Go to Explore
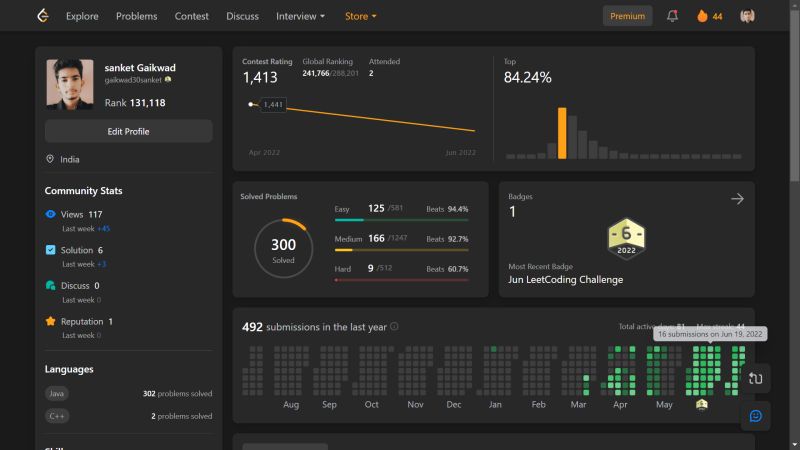Screen dimensions: 800x450 click(82, 16)
